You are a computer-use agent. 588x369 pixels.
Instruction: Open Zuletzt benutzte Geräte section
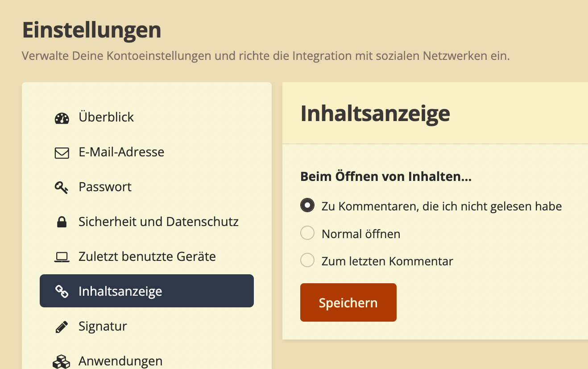(x=147, y=256)
